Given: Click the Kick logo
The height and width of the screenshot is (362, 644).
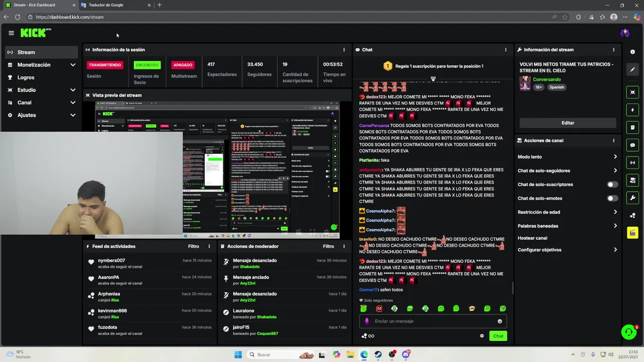Looking at the screenshot, I should coord(36,33).
